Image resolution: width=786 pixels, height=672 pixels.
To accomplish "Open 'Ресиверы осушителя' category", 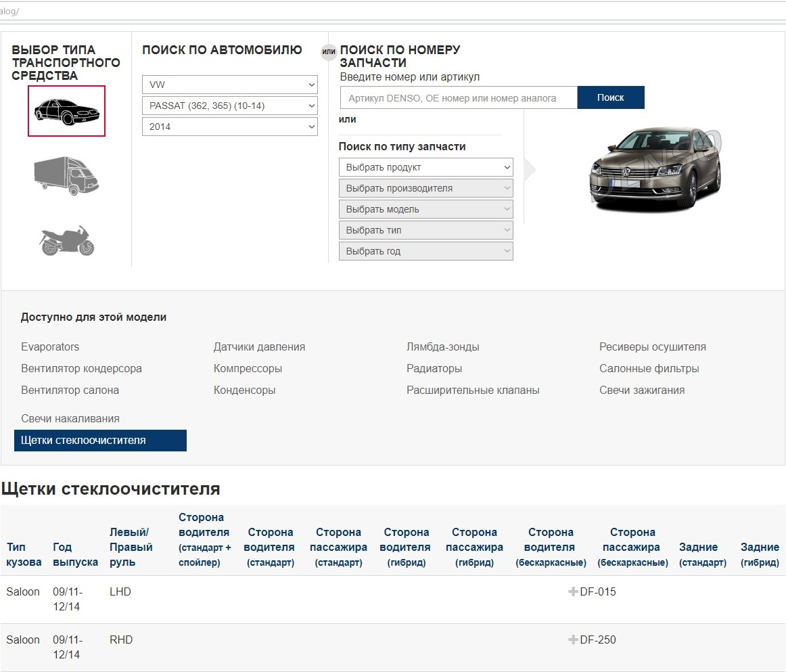I will (652, 347).
